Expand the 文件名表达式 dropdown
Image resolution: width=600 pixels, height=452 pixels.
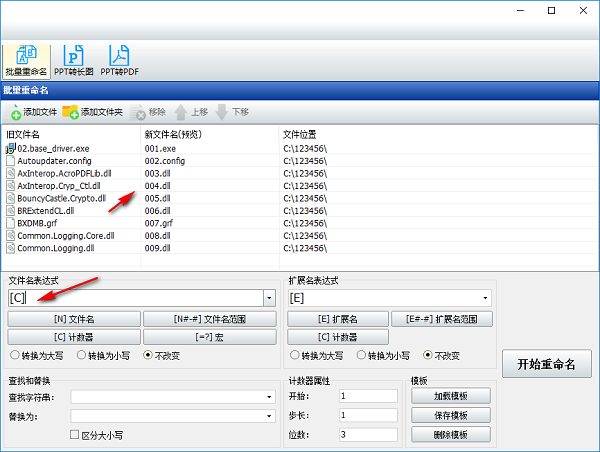click(x=269, y=298)
